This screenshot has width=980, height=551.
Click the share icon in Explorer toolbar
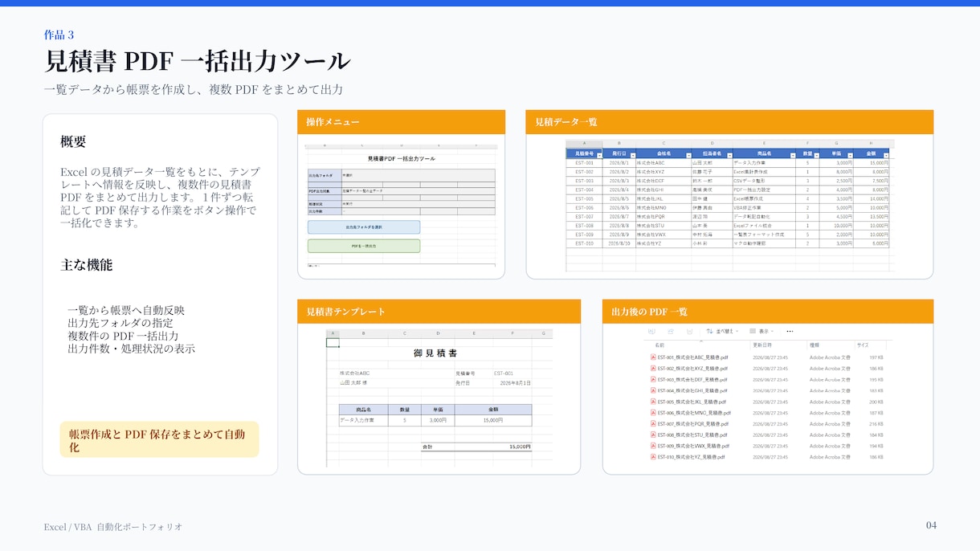671,331
